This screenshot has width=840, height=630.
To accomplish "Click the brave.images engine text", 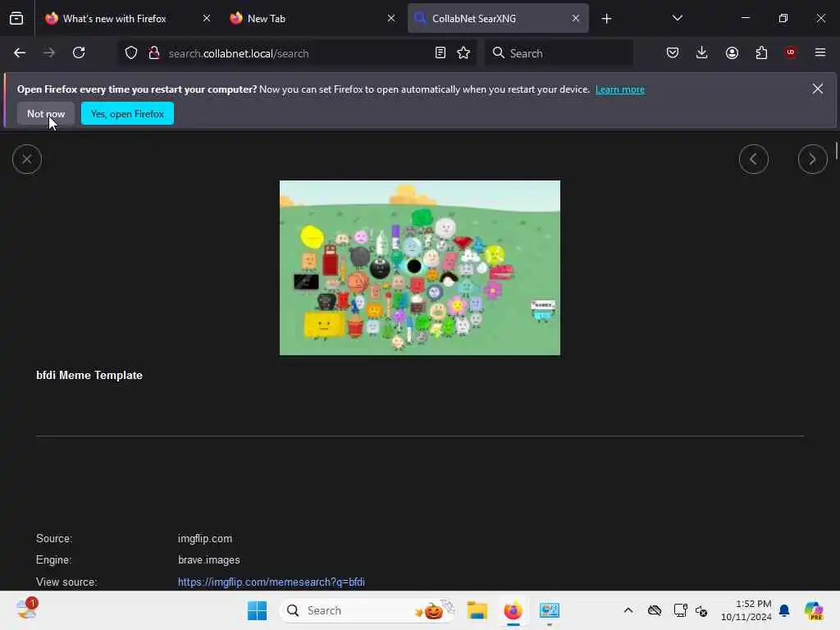I will (209, 559).
